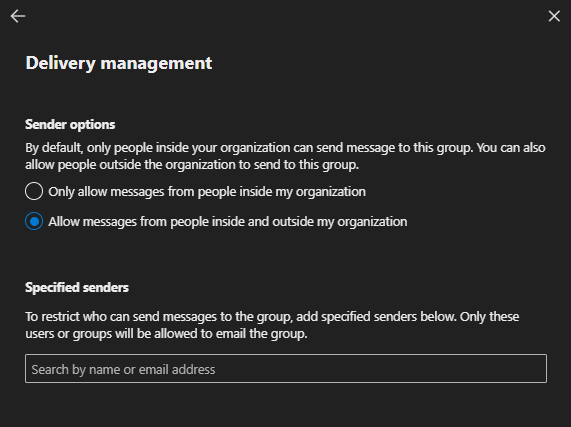Go back using the left arrow icon
The height and width of the screenshot is (427, 571).
(x=17, y=16)
